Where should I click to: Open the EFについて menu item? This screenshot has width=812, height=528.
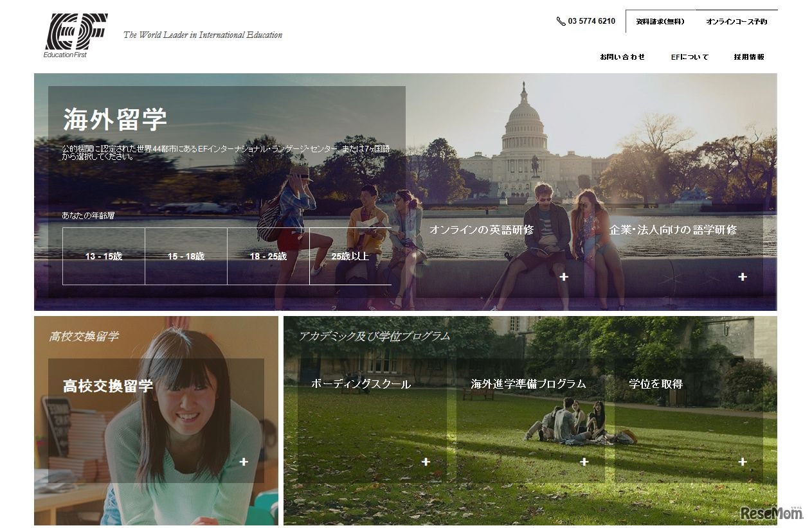coord(689,57)
